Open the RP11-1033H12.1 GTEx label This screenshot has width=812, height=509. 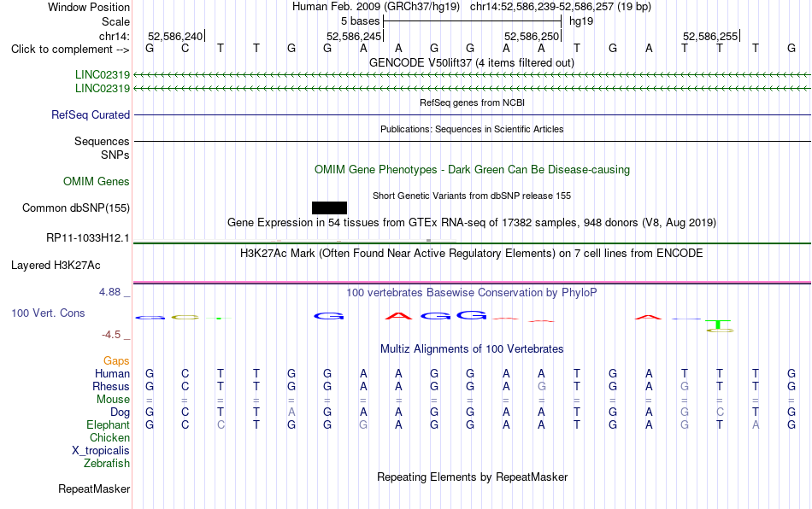coord(87,238)
